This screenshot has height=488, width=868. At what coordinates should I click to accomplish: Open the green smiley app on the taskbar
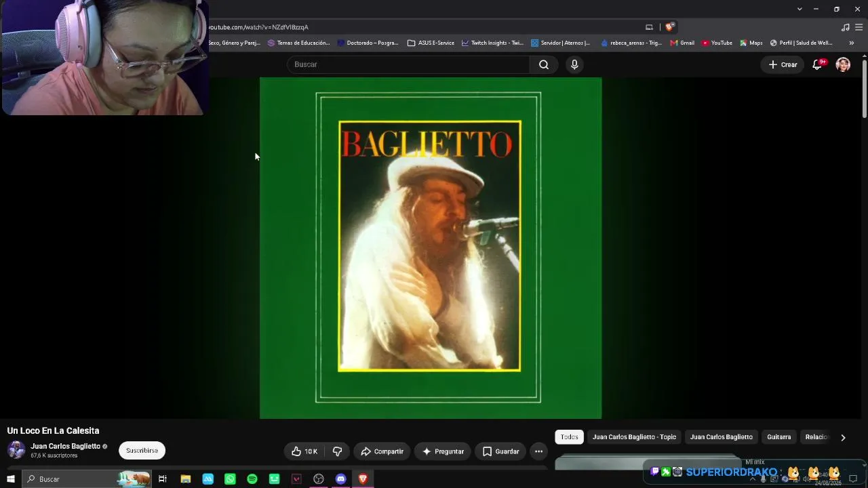(274, 479)
